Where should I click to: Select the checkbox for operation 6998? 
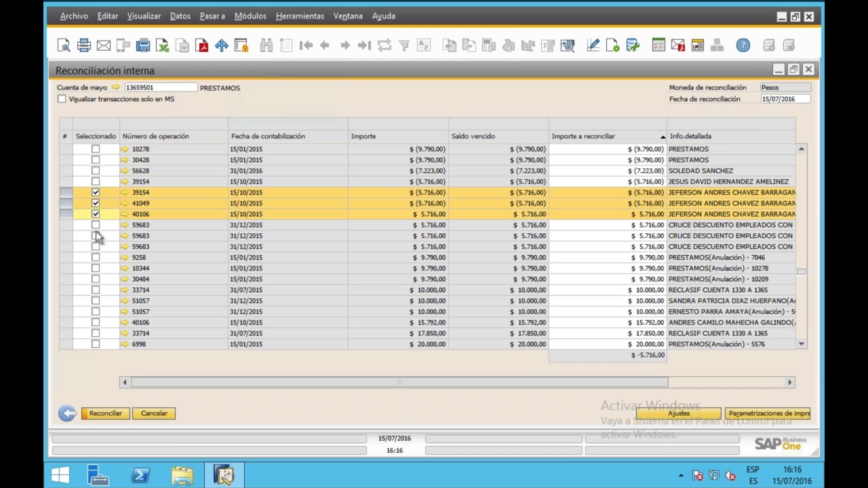tap(96, 344)
